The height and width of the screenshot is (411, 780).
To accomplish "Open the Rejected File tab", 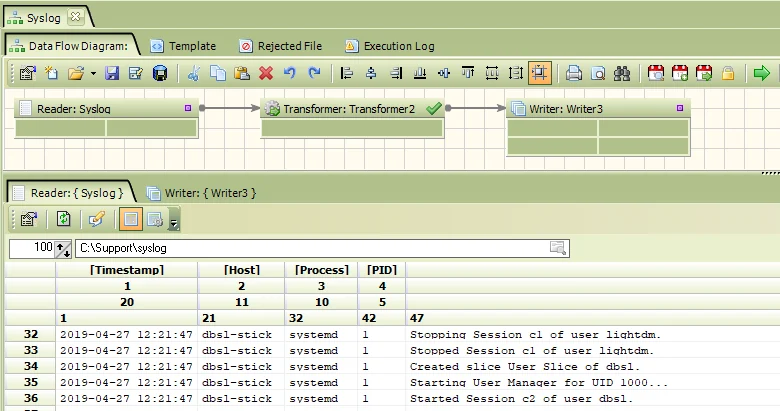I will pos(281,46).
